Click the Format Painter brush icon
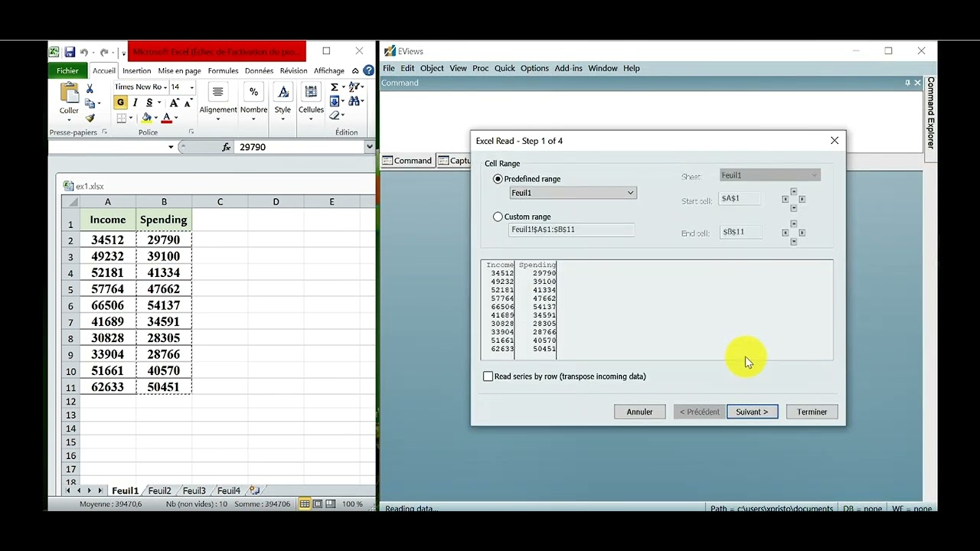This screenshot has width=980, height=551. click(x=90, y=118)
